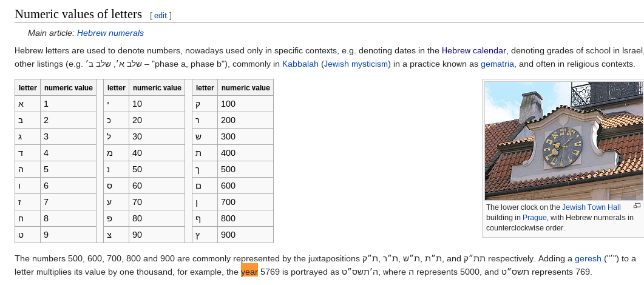The height and width of the screenshot is (285, 644).
Task: Open the Kabbalah link
Action: click(x=300, y=64)
